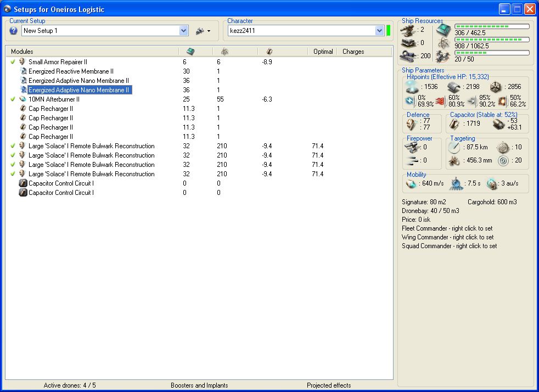Toggle the Small Armor Repairer II active checkmark
Screen dimensions: 539x392
coord(13,62)
